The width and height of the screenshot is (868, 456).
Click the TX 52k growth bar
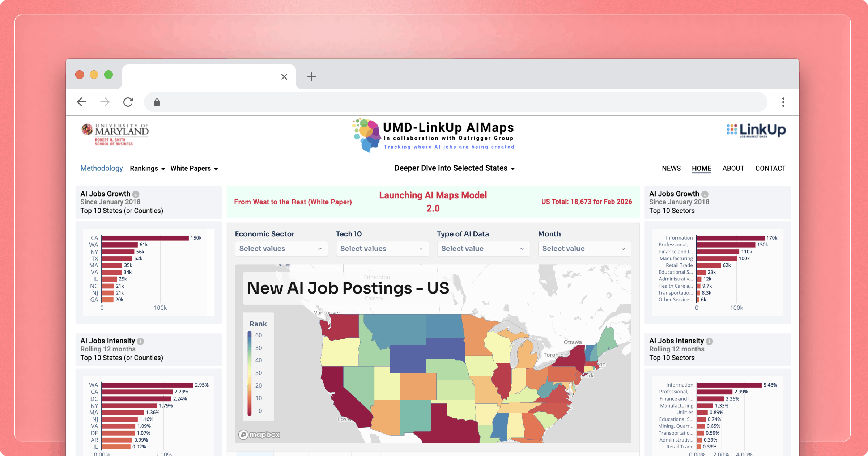click(117, 258)
